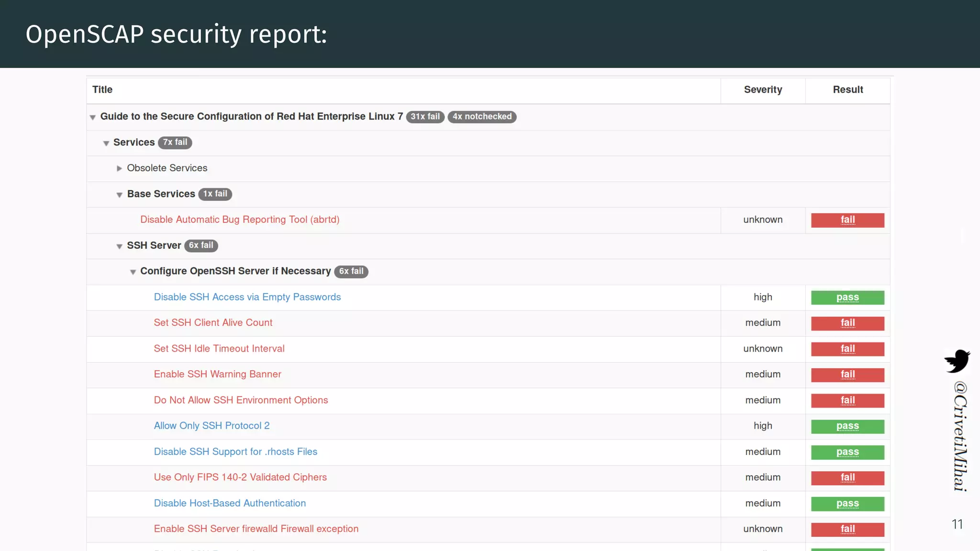The height and width of the screenshot is (551, 980).
Task: Select severity 'high' for Empty Passwords rule
Action: [x=763, y=297]
